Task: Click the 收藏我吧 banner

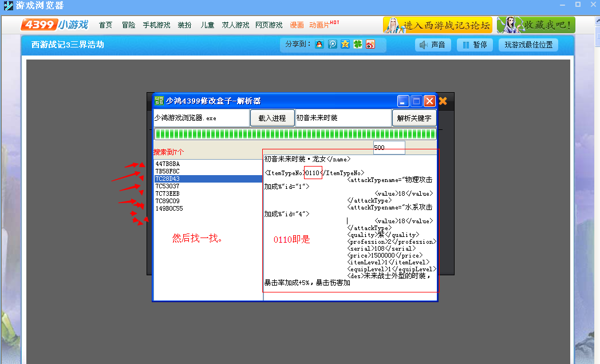Action: pyautogui.click(x=536, y=25)
